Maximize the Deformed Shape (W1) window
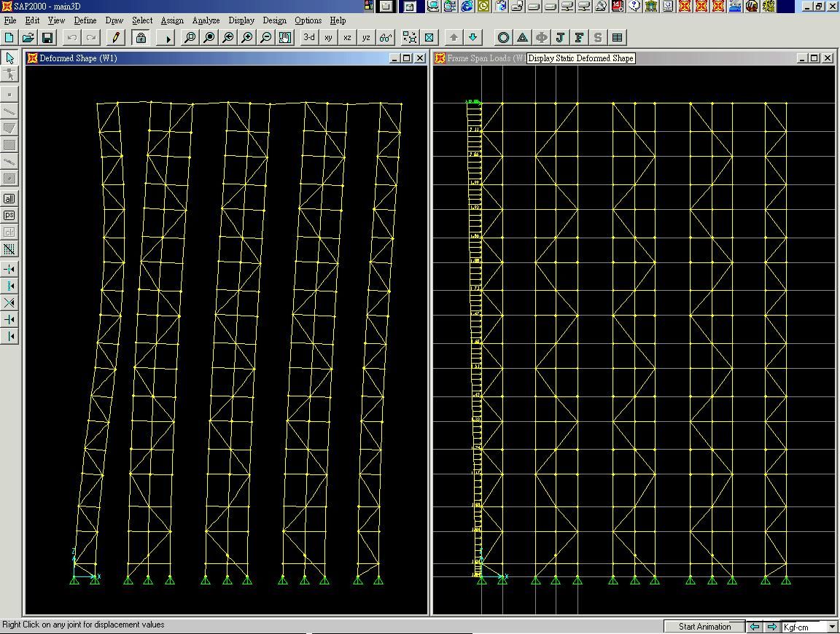 point(407,58)
